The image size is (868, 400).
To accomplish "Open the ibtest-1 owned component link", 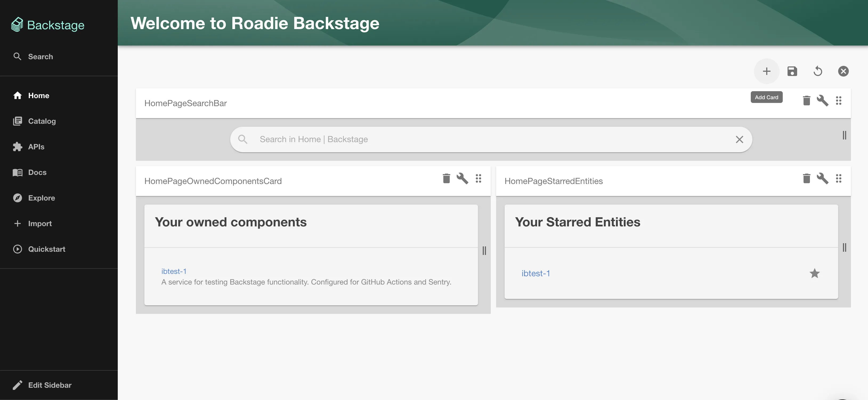I will [x=174, y=271].
